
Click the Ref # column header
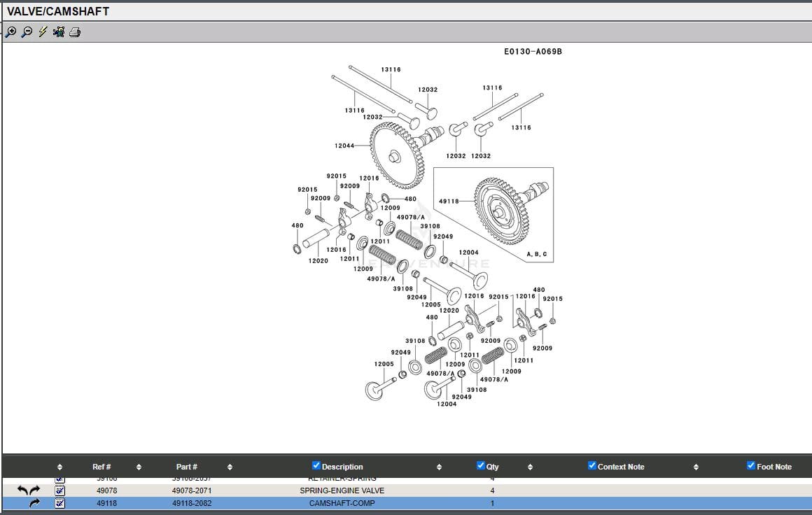coord(101,467)
